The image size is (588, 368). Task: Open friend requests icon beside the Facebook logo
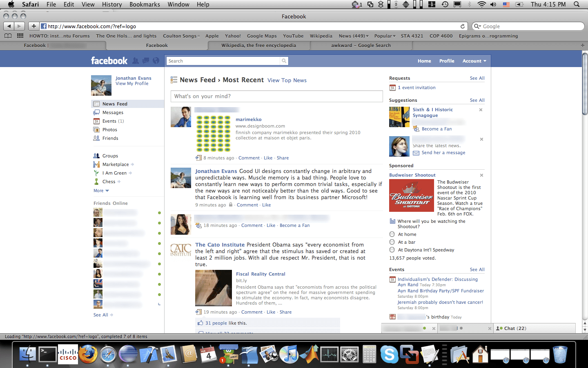pos(136,61)
